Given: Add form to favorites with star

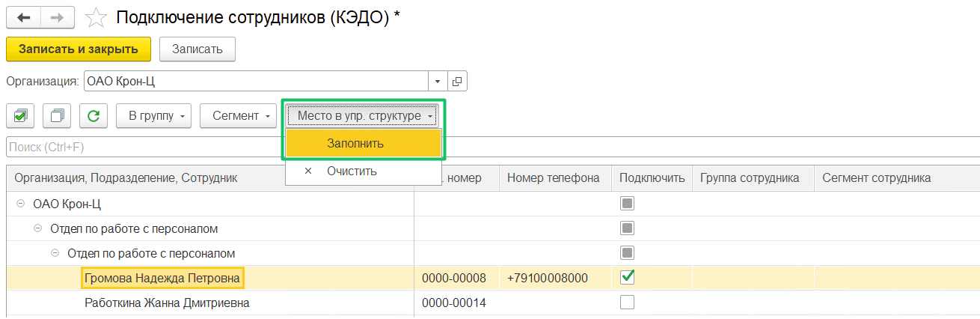Looking at the screenshot, I should [x=97, y=17].
